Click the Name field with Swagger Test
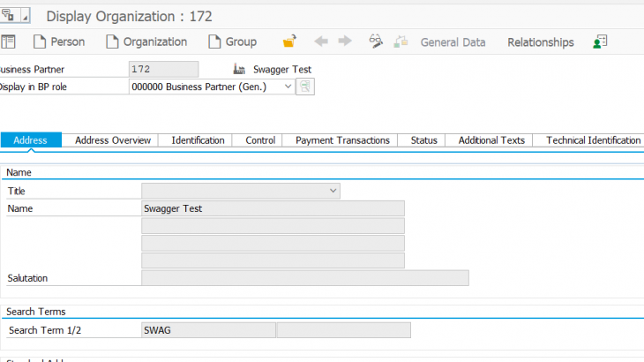Viewport: 644px width, 362px height. tap(273, 208)
